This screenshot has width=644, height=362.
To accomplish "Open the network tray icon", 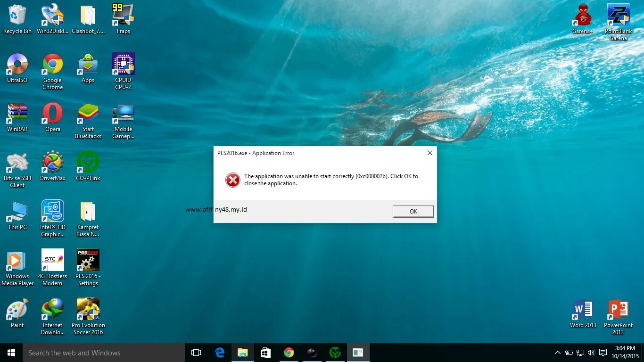I will pyautogui.click(x=580, y=353).
